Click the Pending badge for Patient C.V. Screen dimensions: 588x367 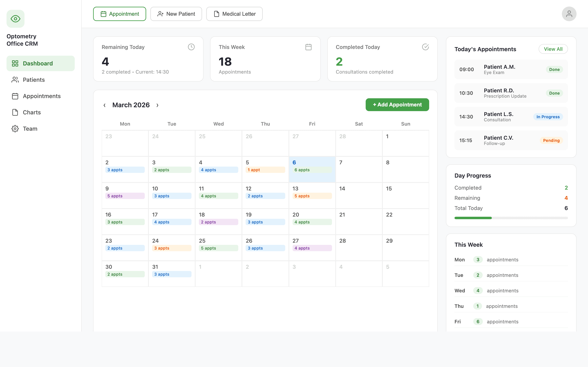(x=551, y=140)
